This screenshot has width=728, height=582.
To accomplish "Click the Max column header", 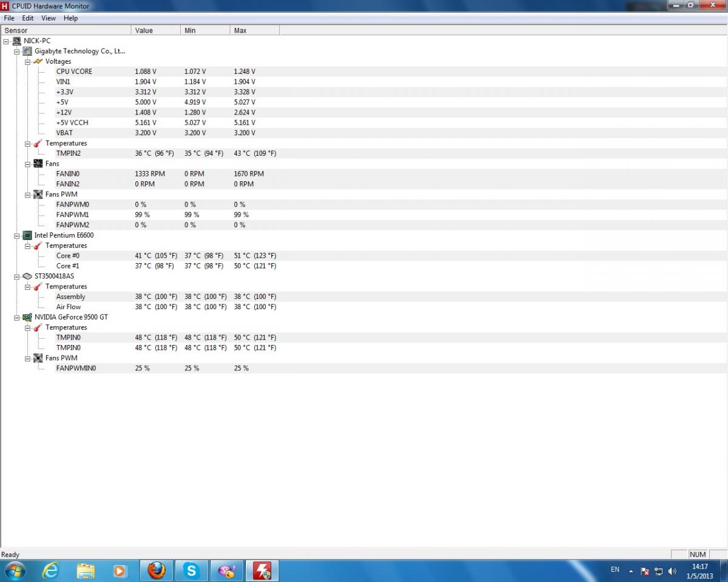I will [255, 30].
